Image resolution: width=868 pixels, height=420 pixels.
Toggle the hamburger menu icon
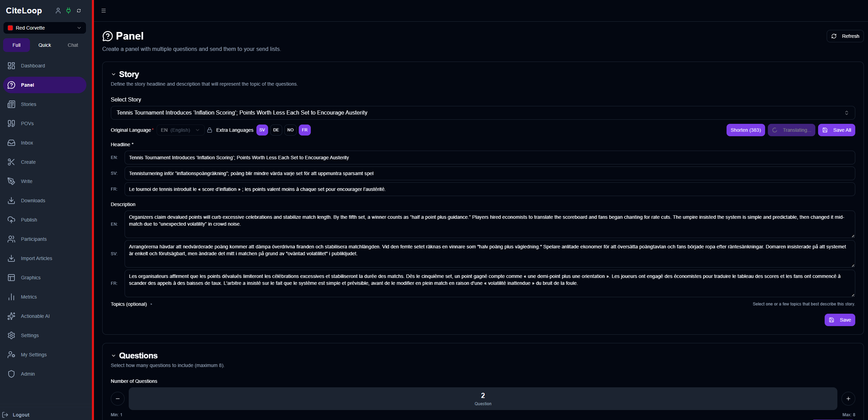click(104, 11)
